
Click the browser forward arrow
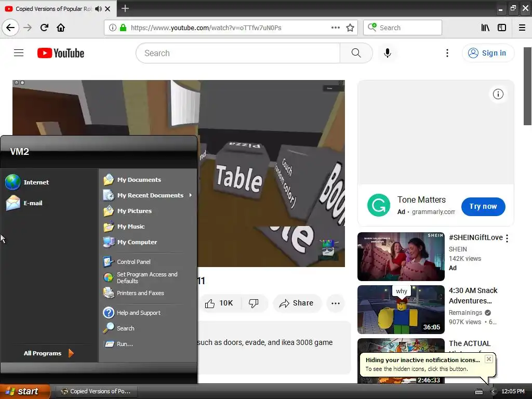point(28,28)
